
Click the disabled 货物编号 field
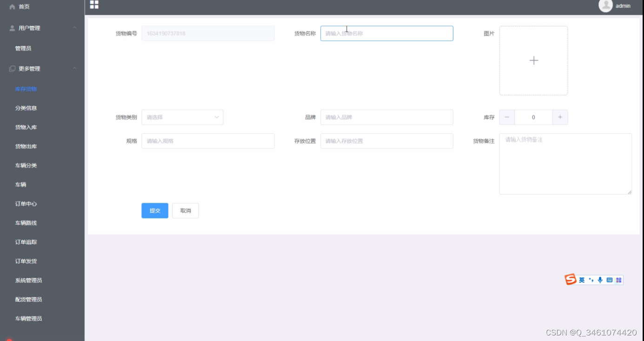(208, 33)
